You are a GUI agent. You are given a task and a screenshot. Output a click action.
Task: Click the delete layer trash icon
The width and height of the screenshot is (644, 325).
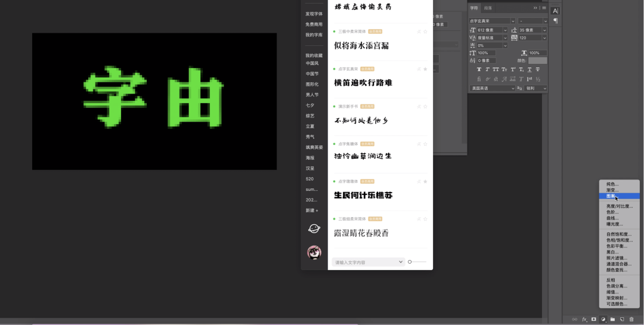[631, 320]
